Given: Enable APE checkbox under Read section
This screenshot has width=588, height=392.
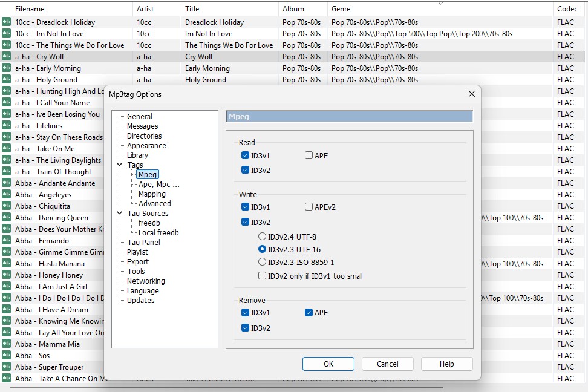Looking at the screenshot, I should (x=309, y=155).
